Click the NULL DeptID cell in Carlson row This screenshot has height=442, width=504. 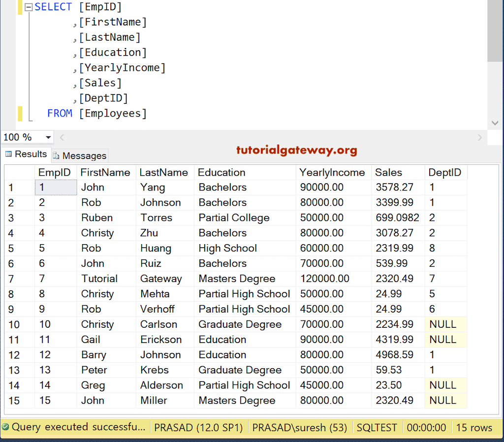point(446,324)
